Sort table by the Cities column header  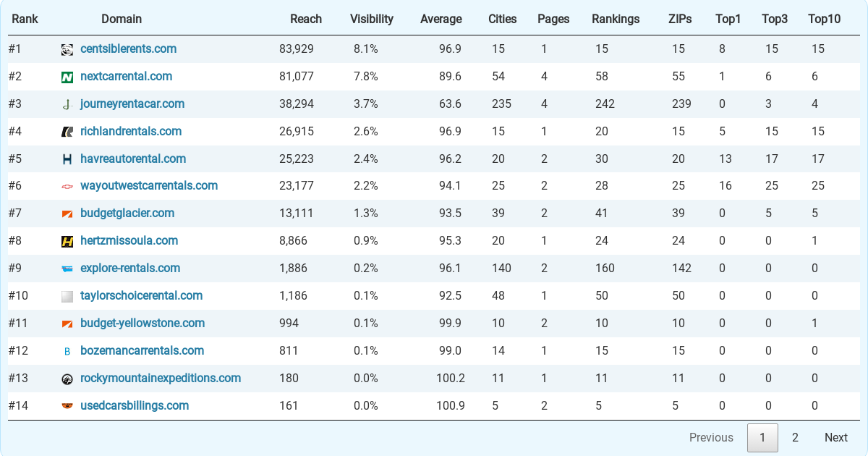503,19
